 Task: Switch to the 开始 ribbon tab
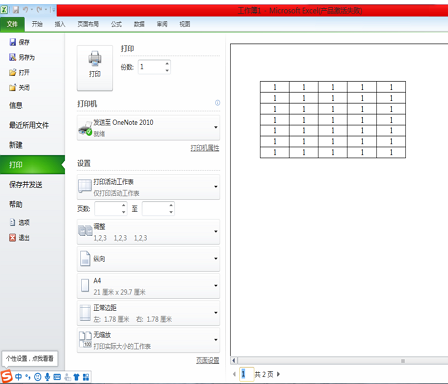coord(37,24)
